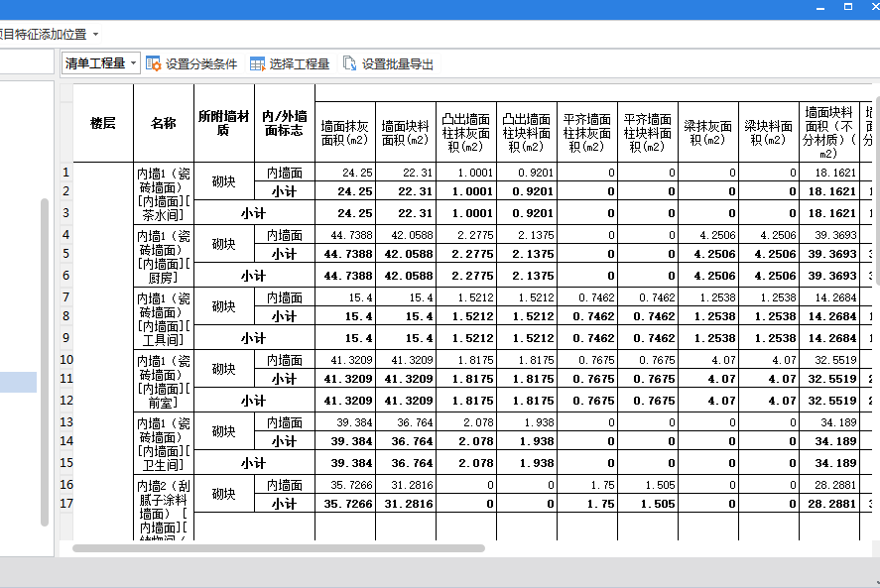Click the 设置批量导出 icon

pos(349,64)
